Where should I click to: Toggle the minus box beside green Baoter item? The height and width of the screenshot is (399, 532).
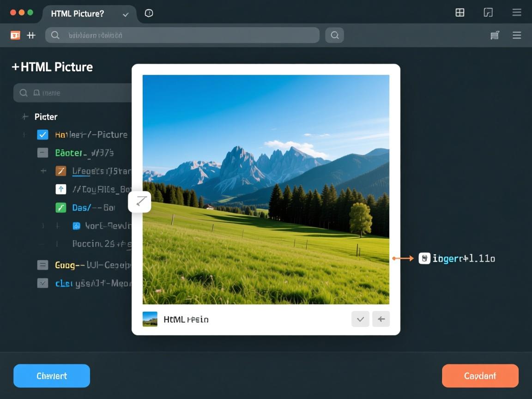pos(42,153)
